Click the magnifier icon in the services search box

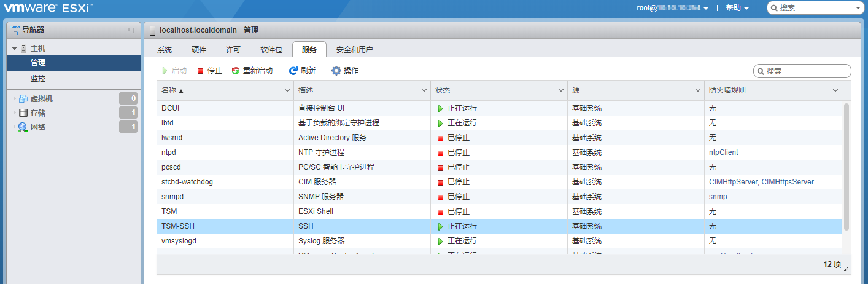coord(761,71)
